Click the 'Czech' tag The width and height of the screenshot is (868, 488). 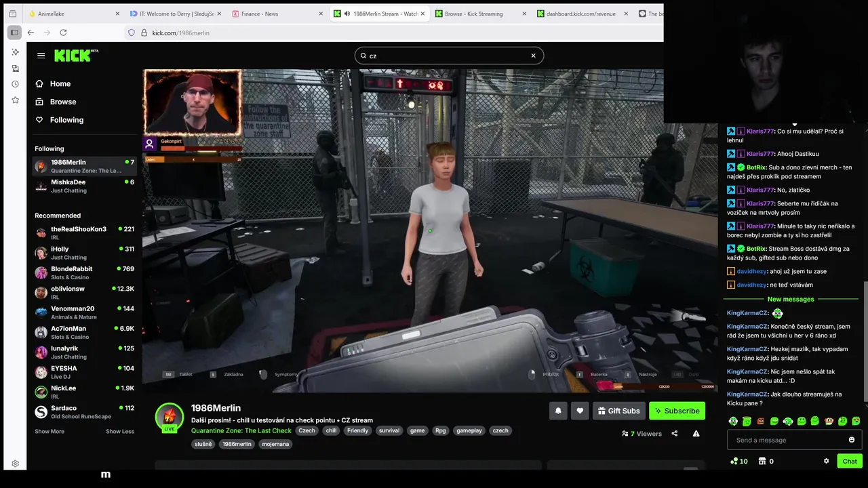[307, 430]
